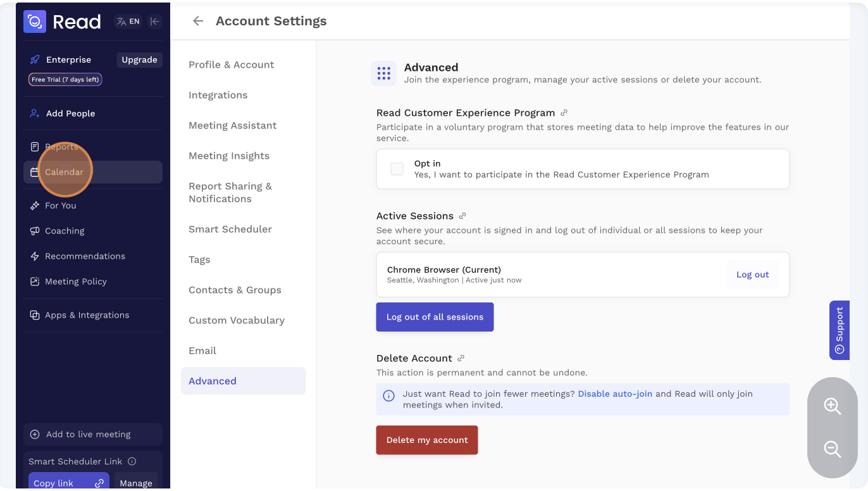Select the Advanced settings tab
This screenshot has width=868, height=491.
pyautogui.click(x=243, y=381)
